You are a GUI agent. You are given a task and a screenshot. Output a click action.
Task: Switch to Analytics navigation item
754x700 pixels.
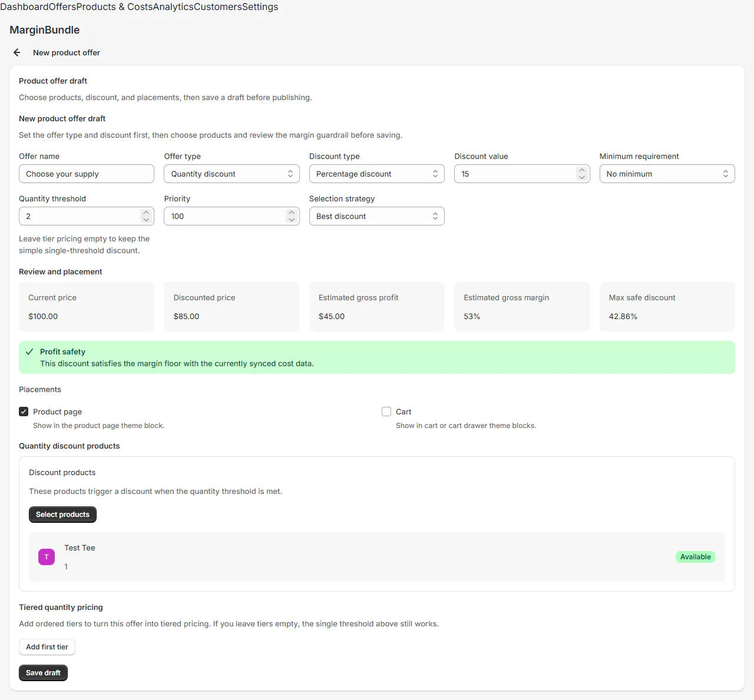pyautogui.click(x=173, y=7)
